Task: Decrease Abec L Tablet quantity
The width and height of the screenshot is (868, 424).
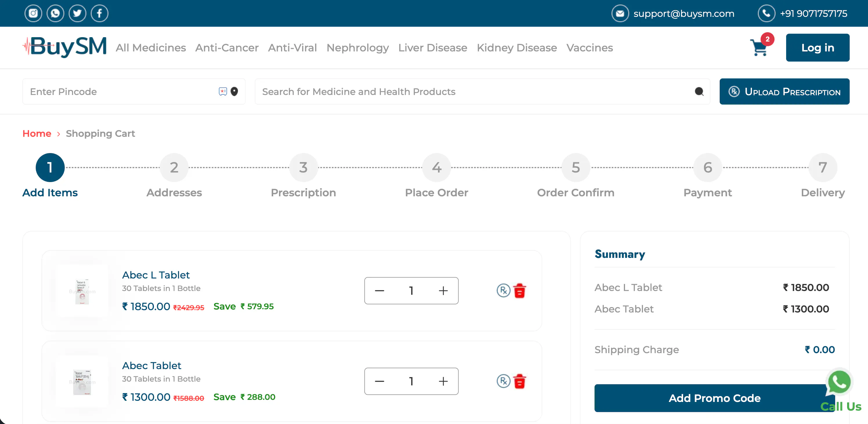Action: (x=379, y=290)
